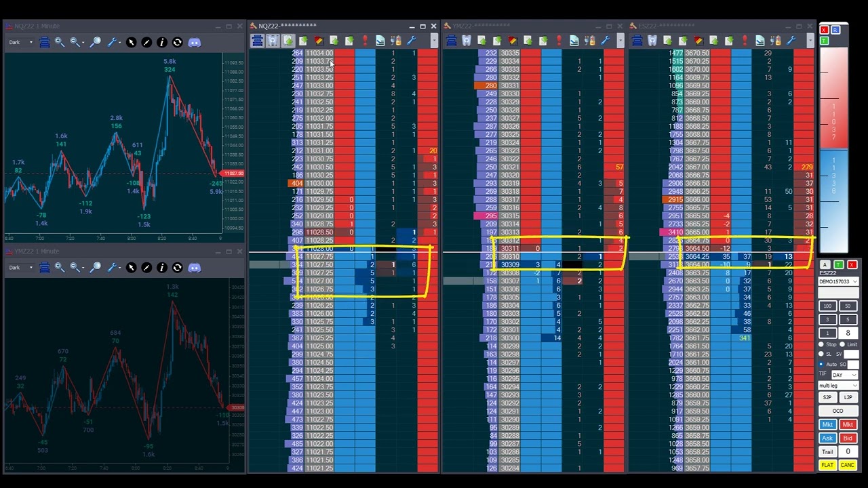Open Dark theme dropdown in YMZ22 chart
Viewport: 868px width, 488px height.
click(20, 268)
